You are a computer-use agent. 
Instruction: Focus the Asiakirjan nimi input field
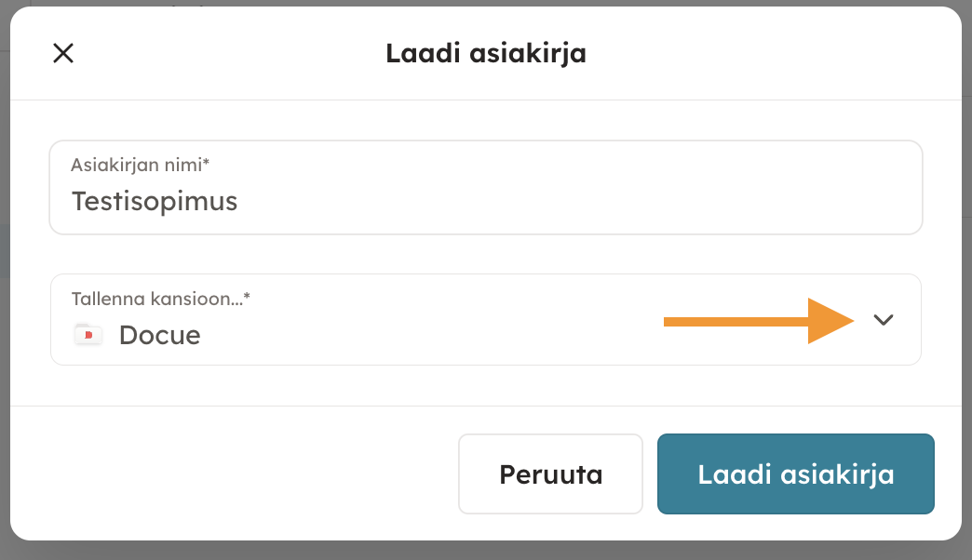485,188
